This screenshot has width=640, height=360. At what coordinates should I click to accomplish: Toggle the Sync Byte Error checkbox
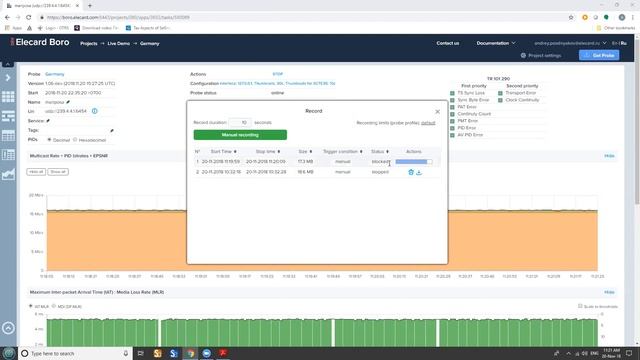click(x=452, y=100)
